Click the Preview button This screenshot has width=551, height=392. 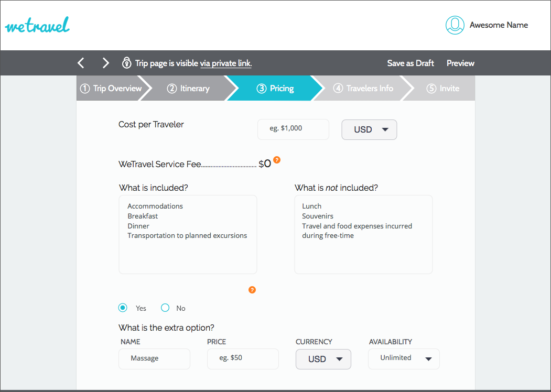[x=460, y=63]
